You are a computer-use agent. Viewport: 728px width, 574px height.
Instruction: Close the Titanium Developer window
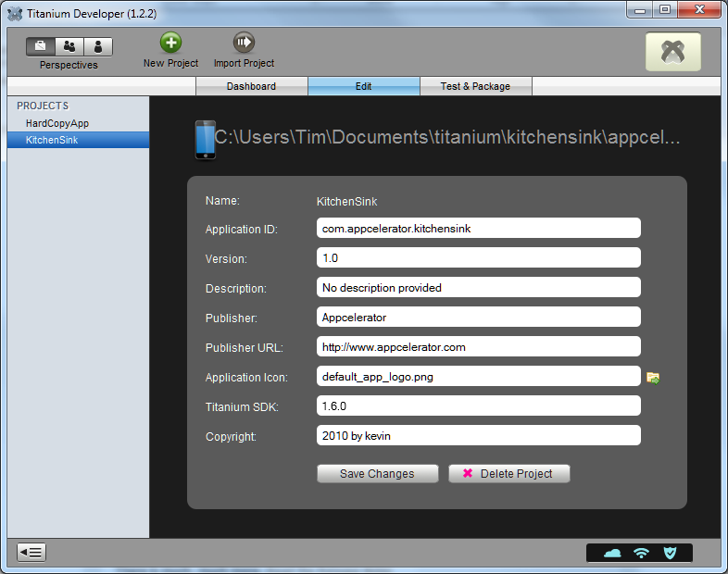tap(699, 10)
